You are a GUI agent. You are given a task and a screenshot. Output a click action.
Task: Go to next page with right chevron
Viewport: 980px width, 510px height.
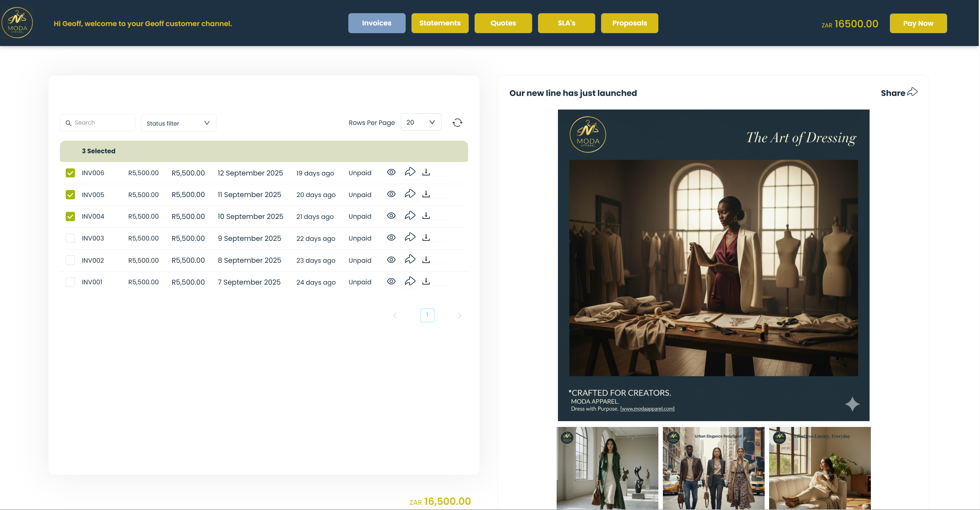click(459, 316)
